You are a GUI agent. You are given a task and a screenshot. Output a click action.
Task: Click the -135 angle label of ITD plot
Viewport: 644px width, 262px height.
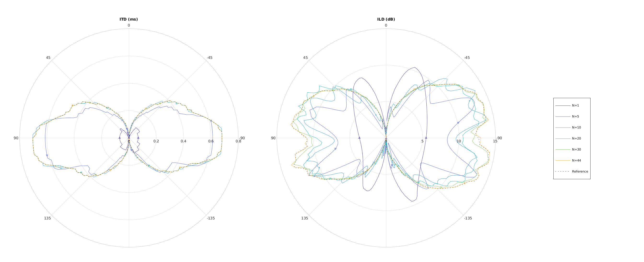210,218
